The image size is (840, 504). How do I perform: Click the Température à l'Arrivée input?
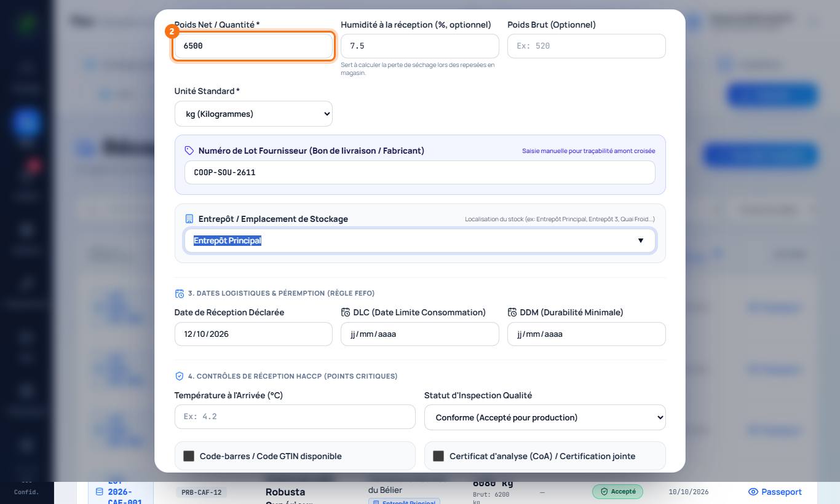click(295, 417)
